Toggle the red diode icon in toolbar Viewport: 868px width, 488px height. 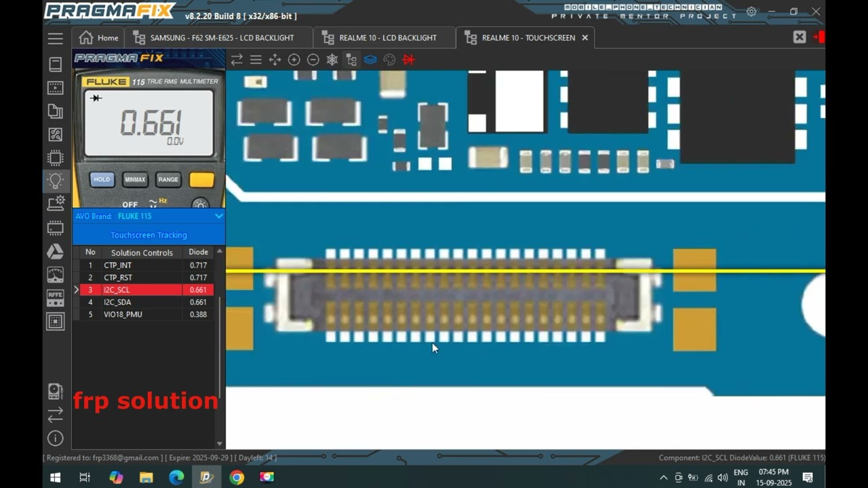click(408, 60)
